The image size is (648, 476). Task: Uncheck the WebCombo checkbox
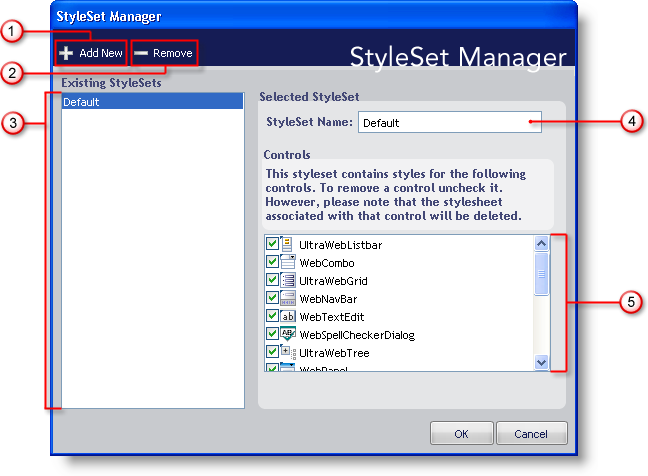[x=272, y=262]
